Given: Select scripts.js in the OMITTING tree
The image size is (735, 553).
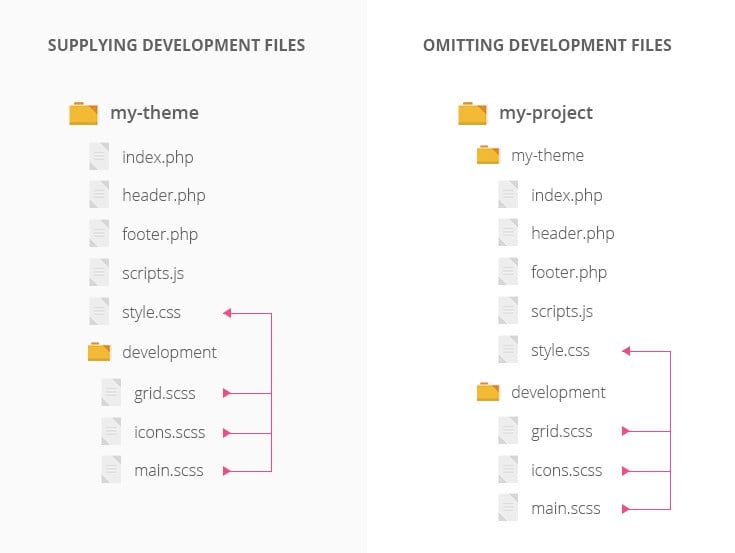Looking at the screenshot, I should coord(562,311).
